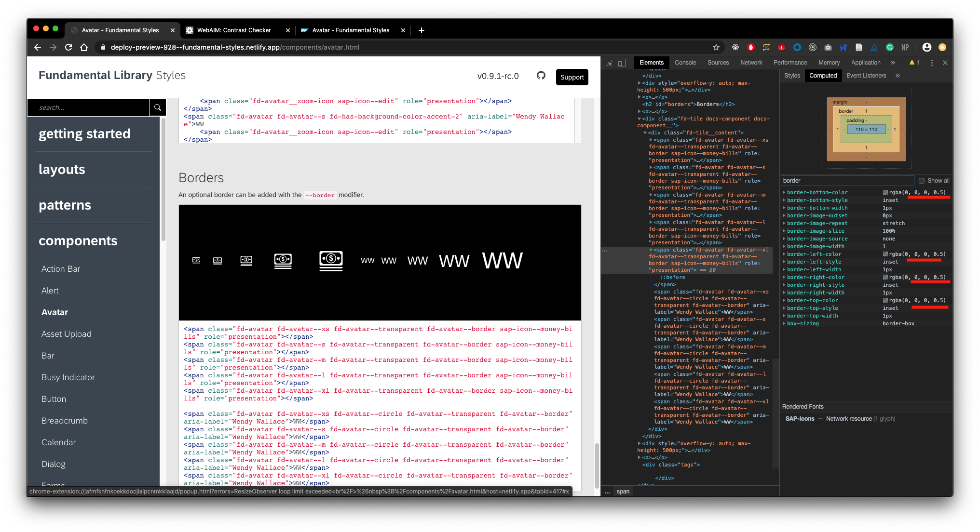Click the search magnifier button in the sidebar
980x532 pixels.
point(157,107)
